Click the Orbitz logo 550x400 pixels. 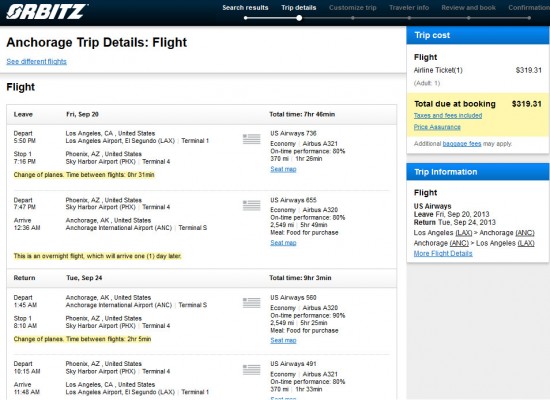pos(47,12)
